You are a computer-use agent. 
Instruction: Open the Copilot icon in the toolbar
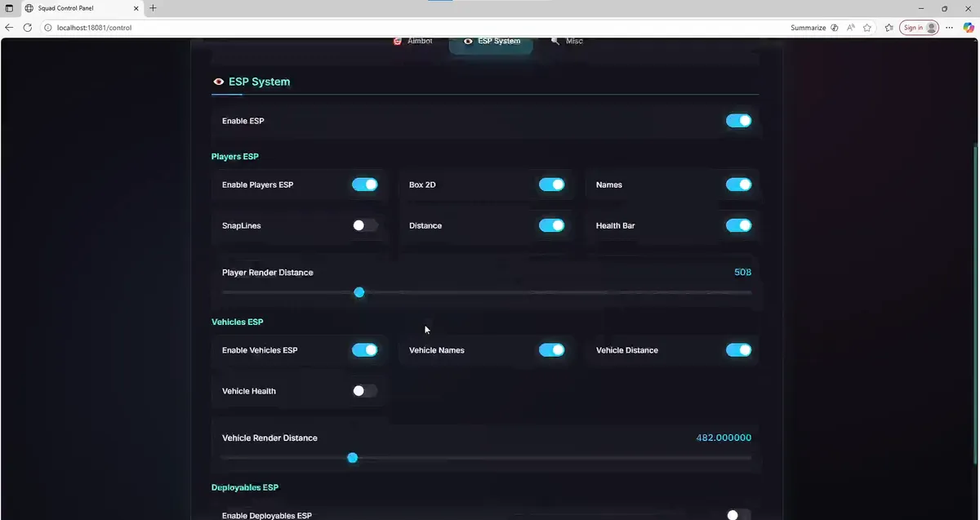coord(968,27)
